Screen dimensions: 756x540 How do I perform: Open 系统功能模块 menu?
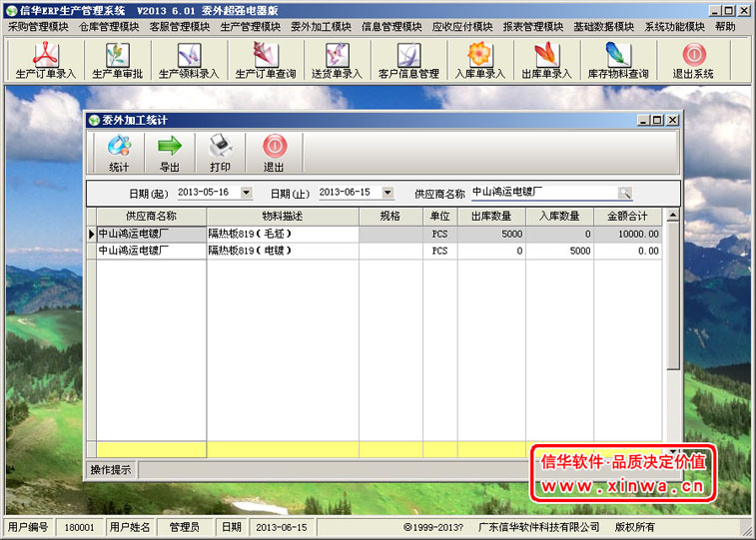coord(674,27)
